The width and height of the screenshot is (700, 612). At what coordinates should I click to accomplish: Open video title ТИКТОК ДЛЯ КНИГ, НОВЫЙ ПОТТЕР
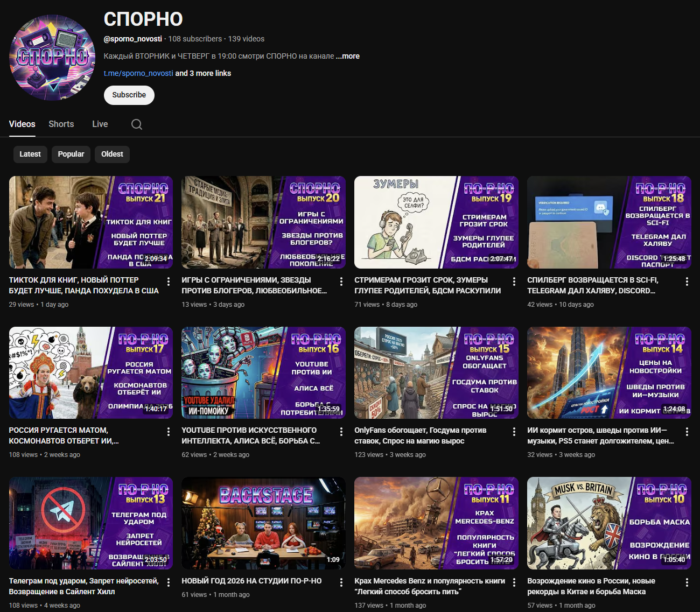pyautogui.click(x=84, y=285)
